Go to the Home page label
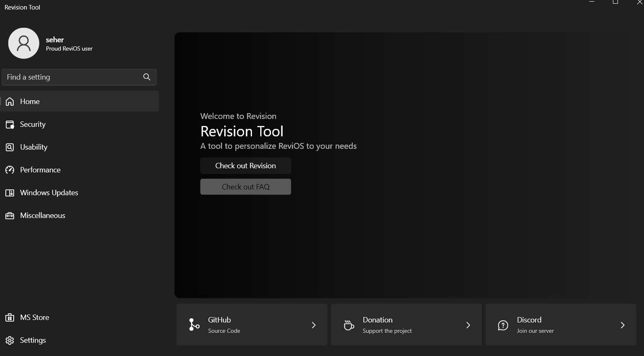644x356 pixels. coord(30,102)
